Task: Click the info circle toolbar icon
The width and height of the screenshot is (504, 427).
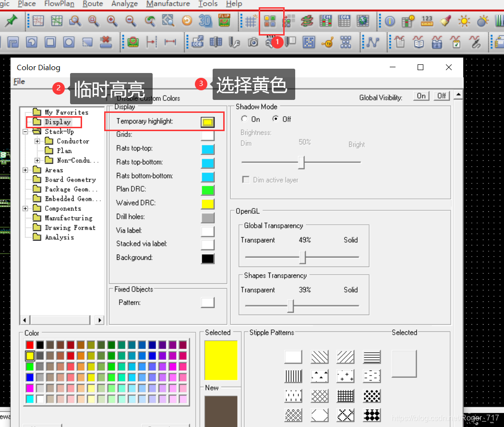Action: tap(390, 21)
